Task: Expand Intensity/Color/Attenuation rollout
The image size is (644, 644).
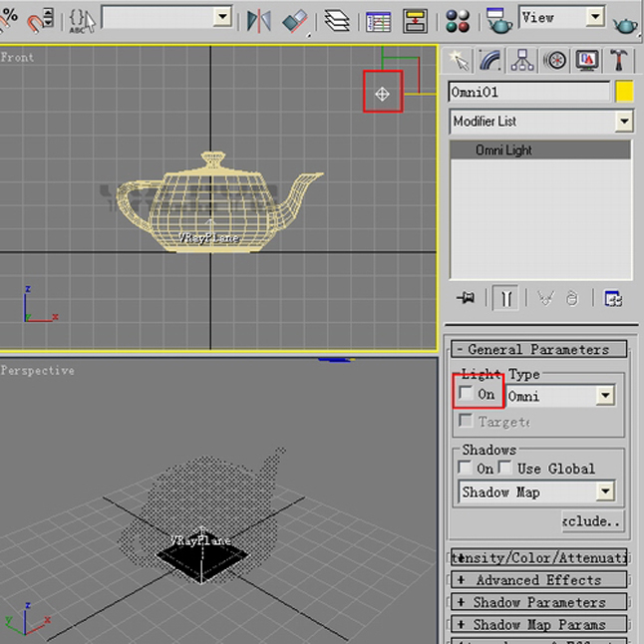Action: (x=539, y=557)
